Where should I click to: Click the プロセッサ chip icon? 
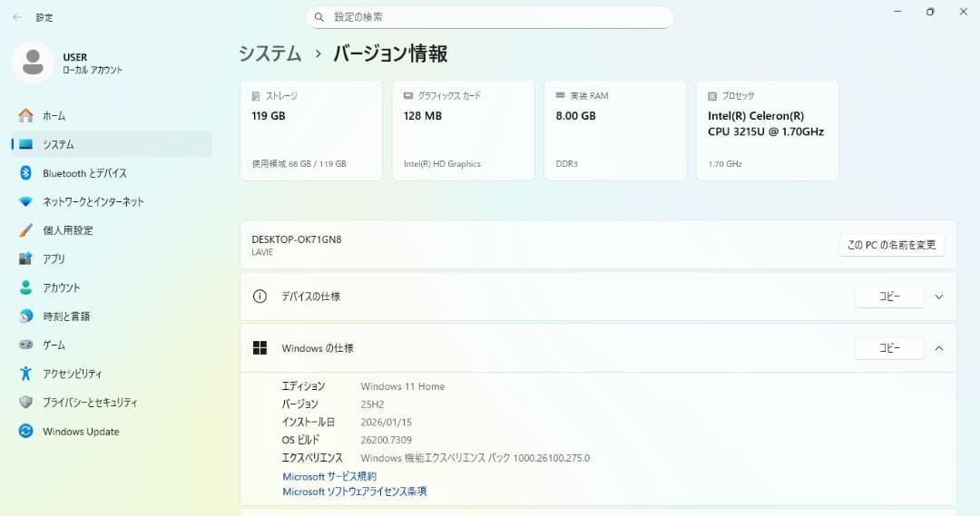[x=712, y=96]
